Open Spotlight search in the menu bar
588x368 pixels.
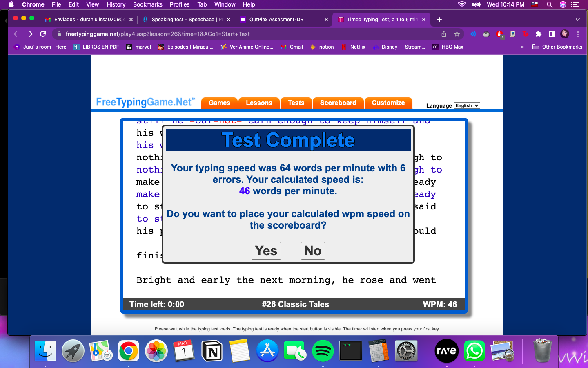[x=550, y=4]
